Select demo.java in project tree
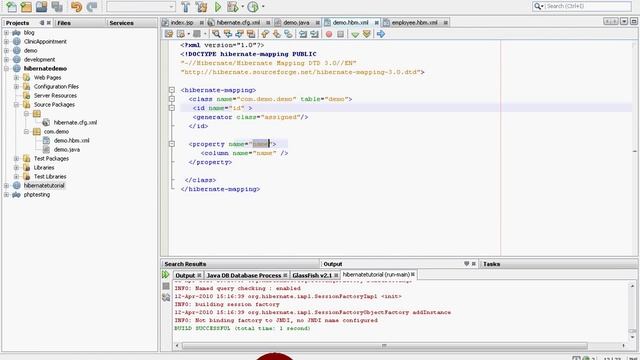The width and height of the screenshot is (640, 360). 67,149
